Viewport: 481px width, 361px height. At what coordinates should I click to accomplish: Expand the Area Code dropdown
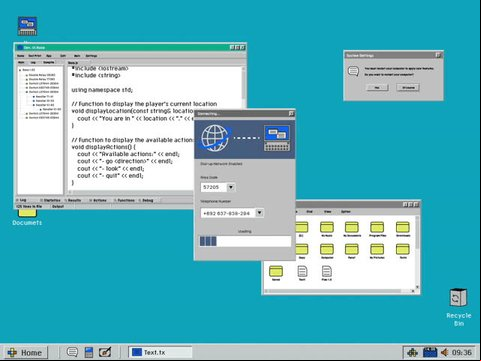coord(231,187)
